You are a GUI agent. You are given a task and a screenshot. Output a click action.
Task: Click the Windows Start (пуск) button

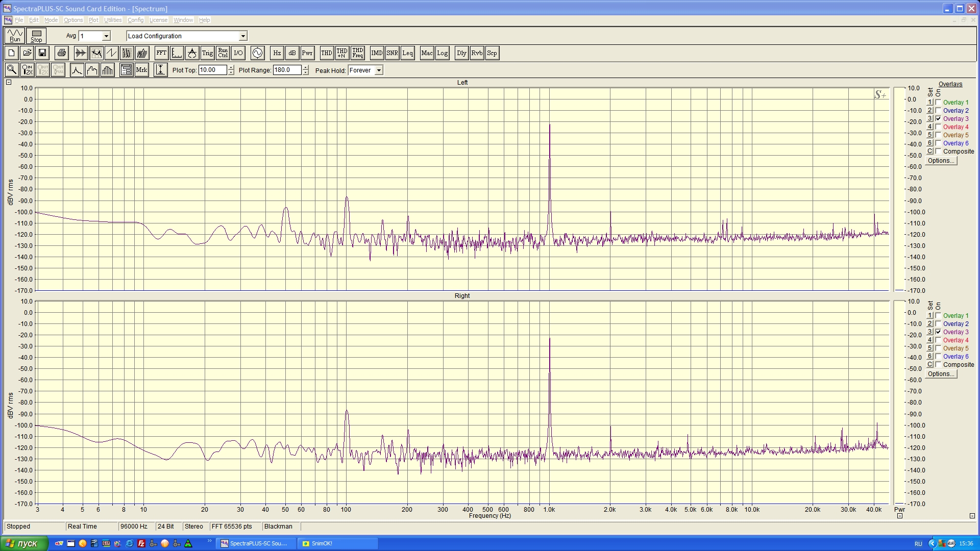pyautogui.click(x=24, y=543)
